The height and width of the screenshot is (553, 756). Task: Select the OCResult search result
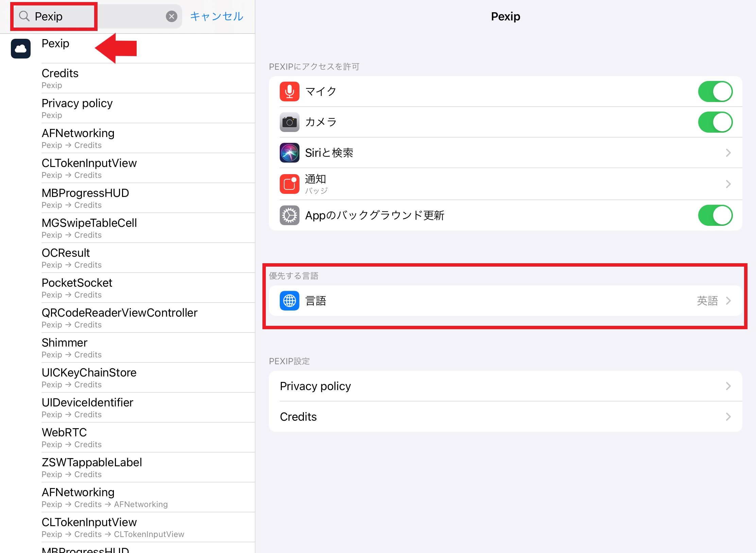tap(127, 258)
